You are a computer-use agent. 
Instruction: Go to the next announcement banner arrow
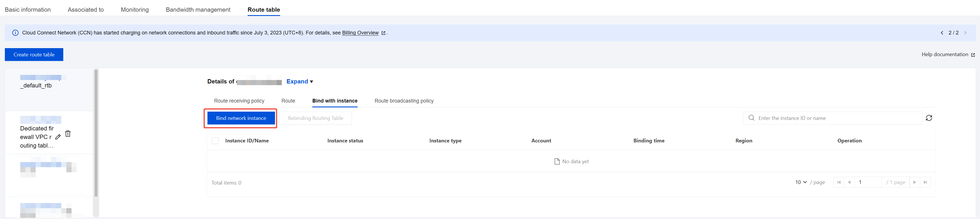tap(965, 33)
